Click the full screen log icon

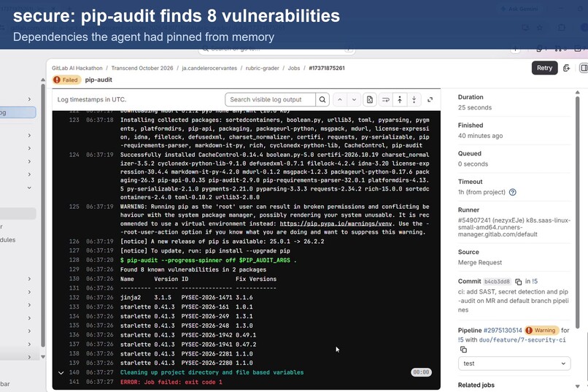click(430, 99)
